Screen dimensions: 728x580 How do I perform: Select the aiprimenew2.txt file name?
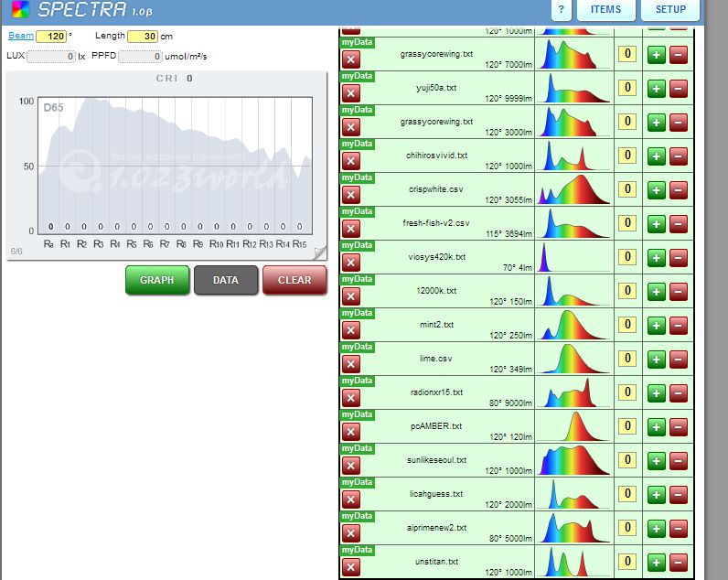[x=436, y=528]
